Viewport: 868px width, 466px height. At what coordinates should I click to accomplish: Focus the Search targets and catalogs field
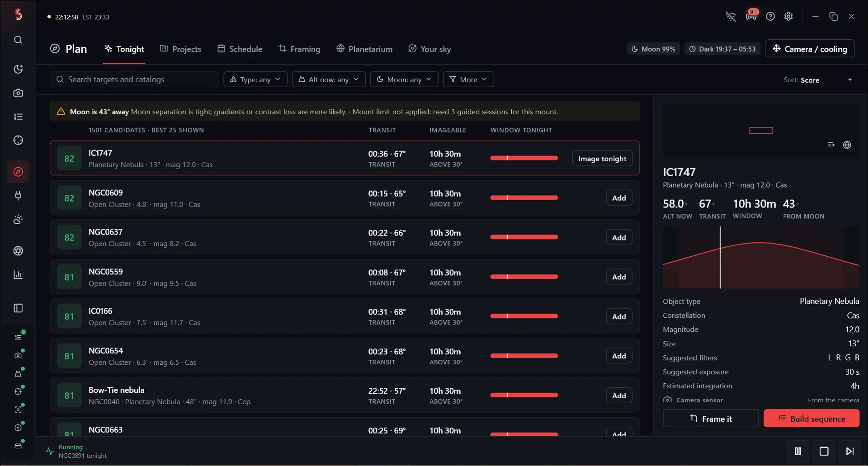point(134,80)
